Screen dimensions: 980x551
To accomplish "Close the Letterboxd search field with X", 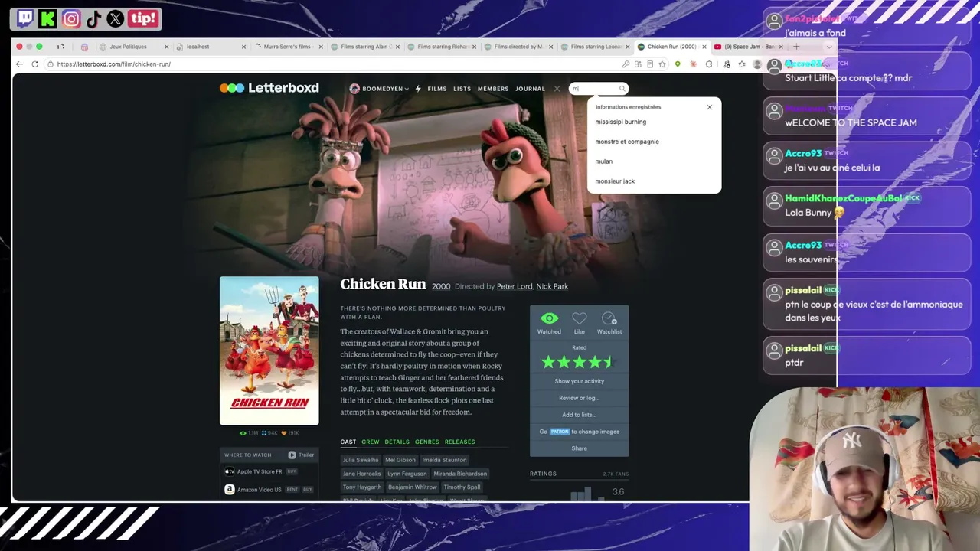I will click(557, 89).
